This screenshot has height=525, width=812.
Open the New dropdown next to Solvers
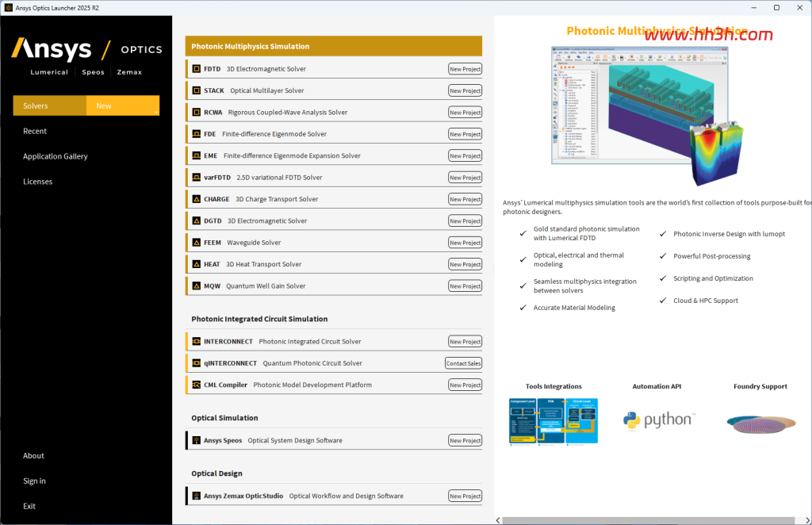(123, 105)
